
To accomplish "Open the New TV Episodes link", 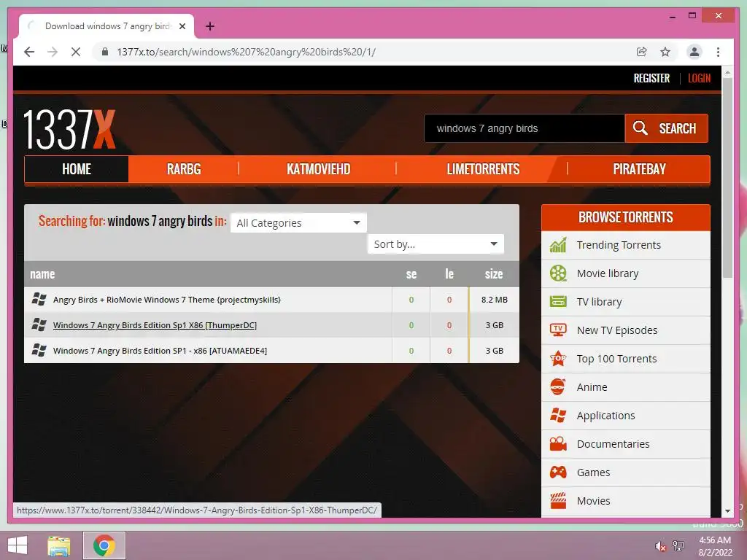I will coord(617,330).
